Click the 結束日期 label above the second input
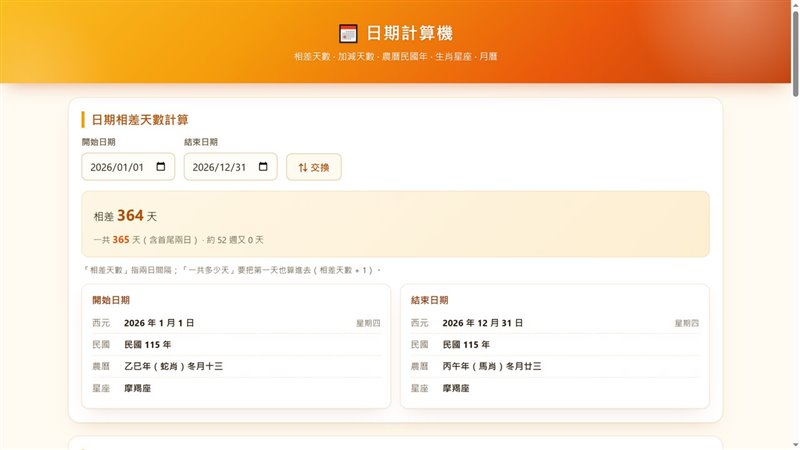The image size is (800, 450). [x=201, y=142]
